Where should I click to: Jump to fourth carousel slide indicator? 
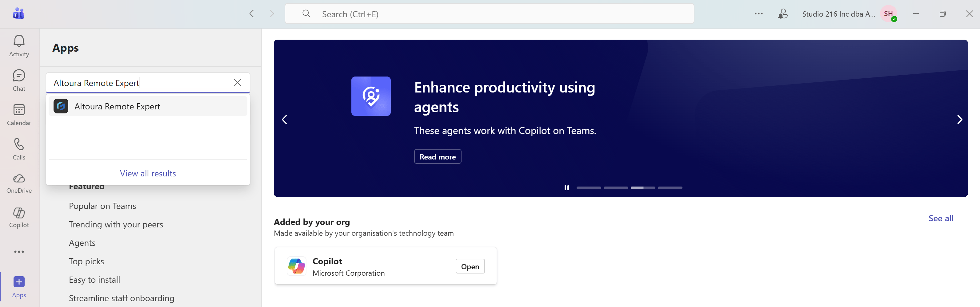[670, 188]
